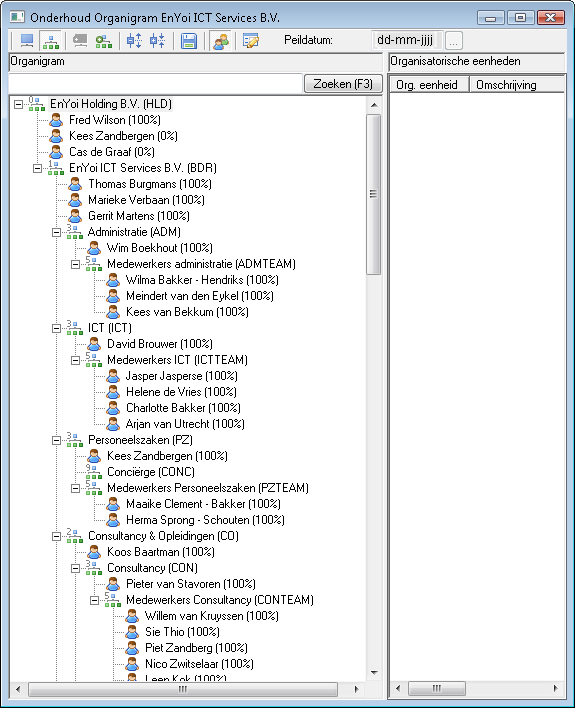Click the Peildatum date field
The height and width of the screenshot is (708, 575).
coord(407,40)
